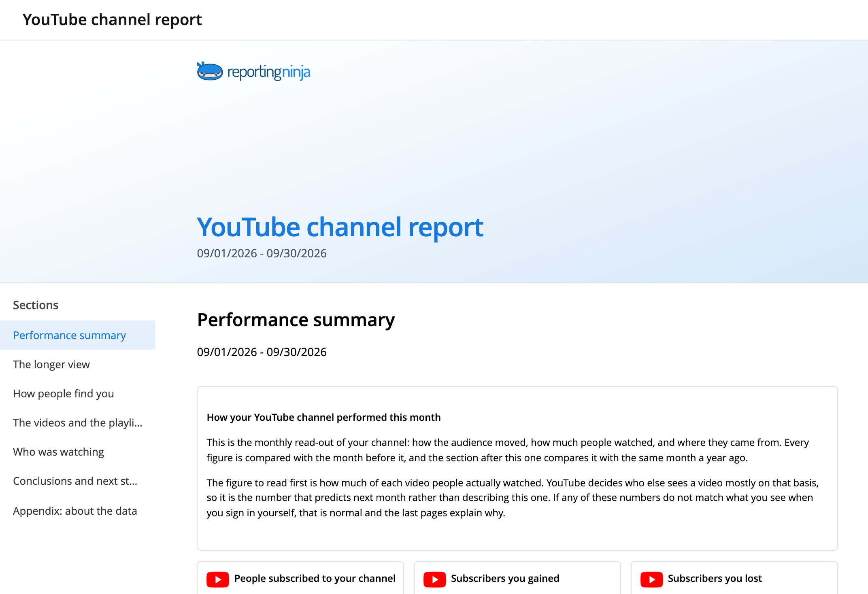
Task: Click the Sections sidebar heading
Action: coord(36,305)
